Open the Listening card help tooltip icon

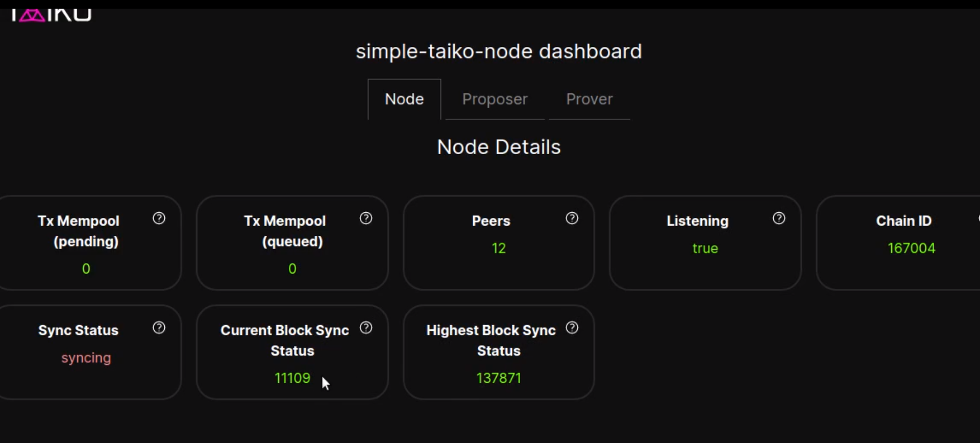coord(779,218)
